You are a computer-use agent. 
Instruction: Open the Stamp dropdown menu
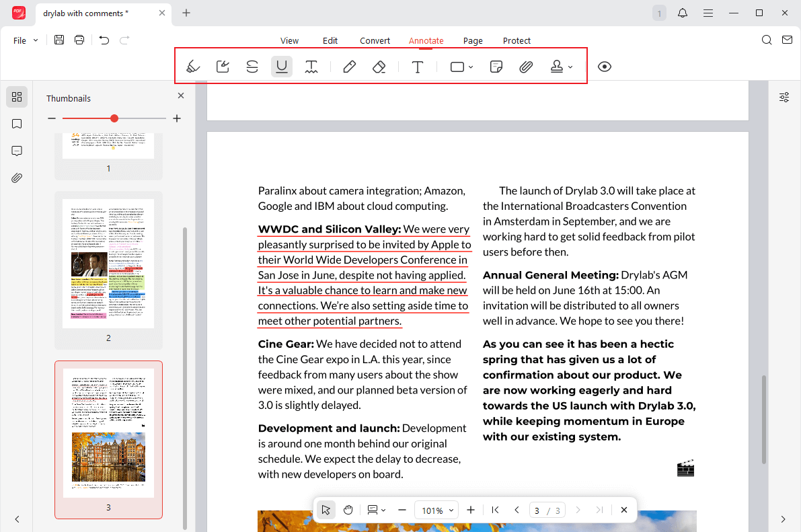[x=571, y=66]
